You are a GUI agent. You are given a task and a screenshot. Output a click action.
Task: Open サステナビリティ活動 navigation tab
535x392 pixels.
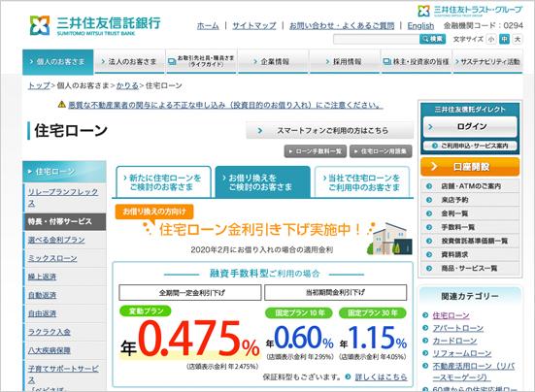pyautogui.click(x=487, y=62)
